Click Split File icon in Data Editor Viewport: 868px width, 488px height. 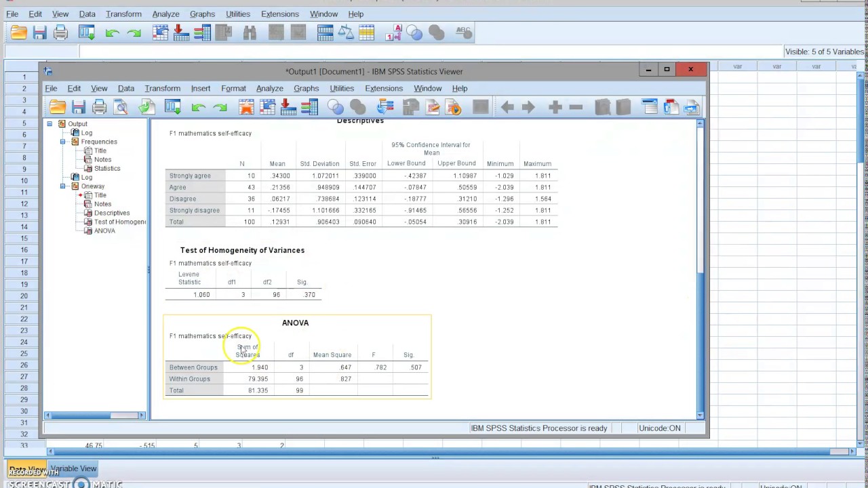click(325, 33)
